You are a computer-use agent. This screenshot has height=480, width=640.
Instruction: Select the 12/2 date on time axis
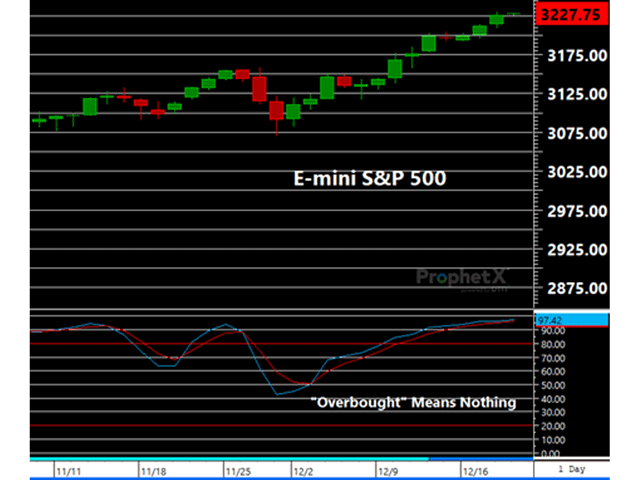point(303,472)
